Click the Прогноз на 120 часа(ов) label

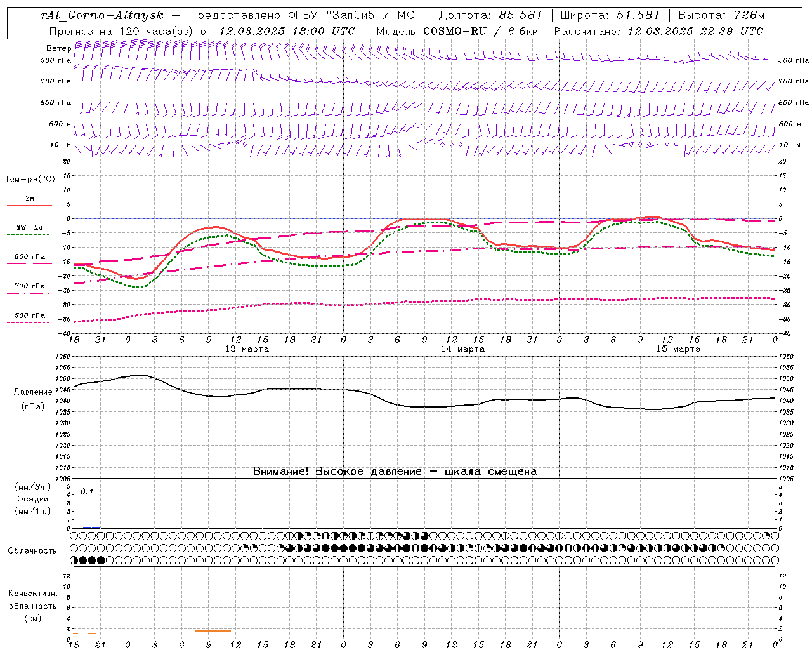point(122,31)
